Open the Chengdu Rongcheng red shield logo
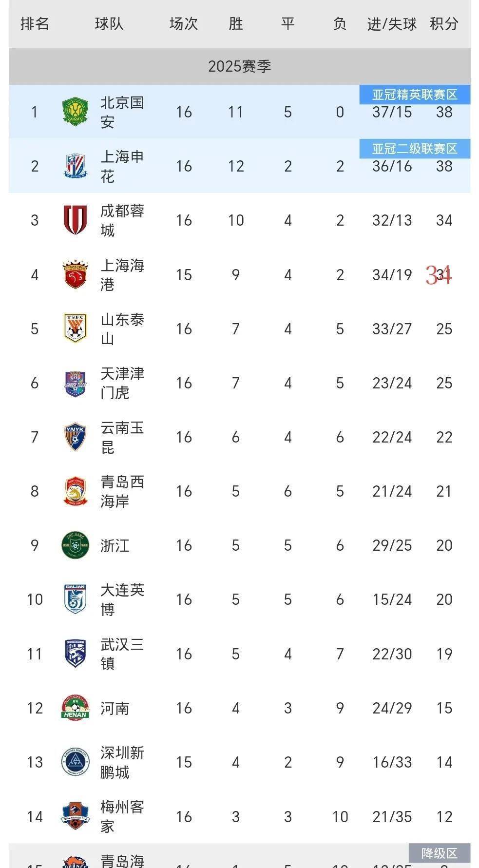This screenshot has width=479, height=868. [x=75, y=220]
